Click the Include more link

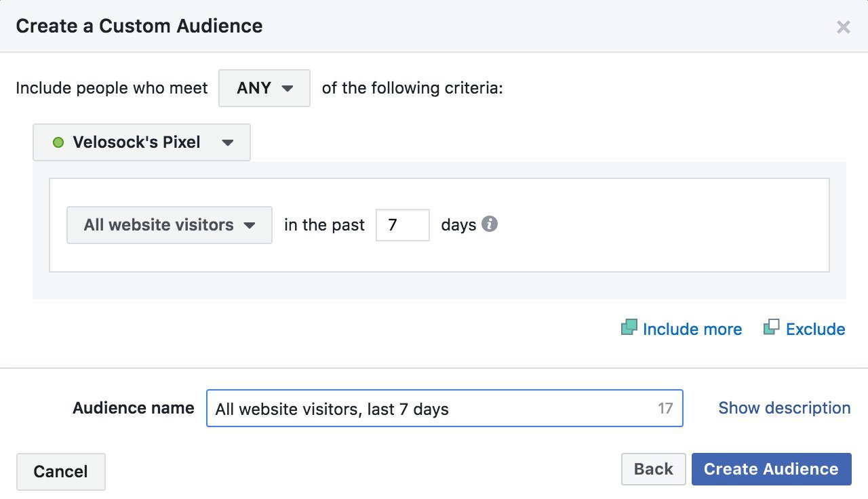coord(691,329)
